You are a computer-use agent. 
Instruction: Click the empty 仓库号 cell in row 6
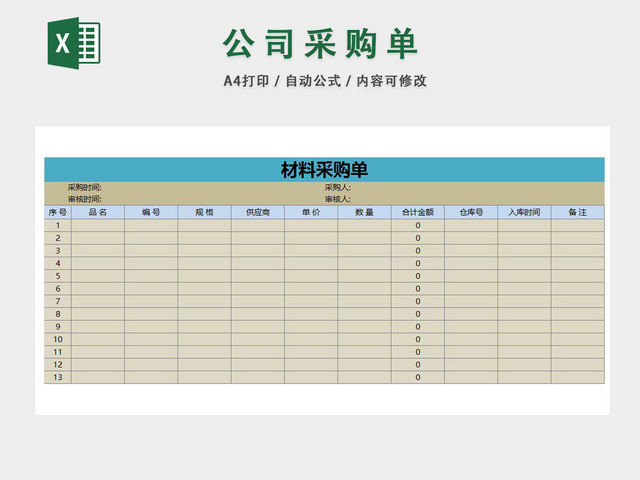[x=471, y=289]
